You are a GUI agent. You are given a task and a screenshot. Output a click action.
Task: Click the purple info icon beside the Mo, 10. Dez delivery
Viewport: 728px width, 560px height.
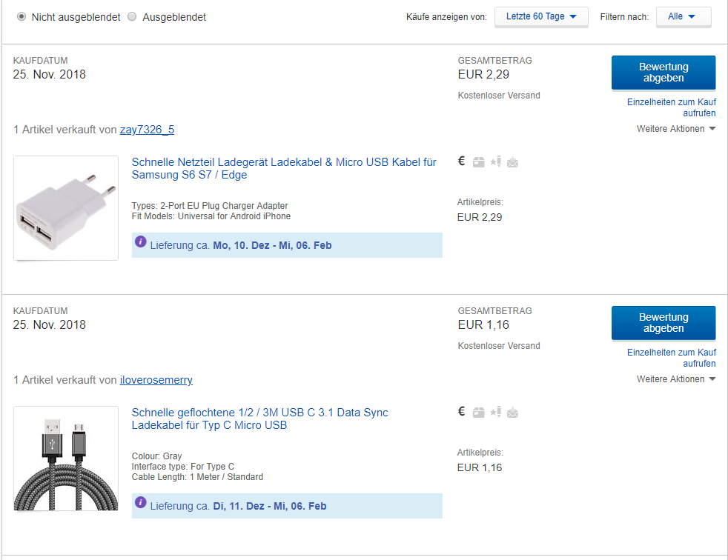click(140, 241)
